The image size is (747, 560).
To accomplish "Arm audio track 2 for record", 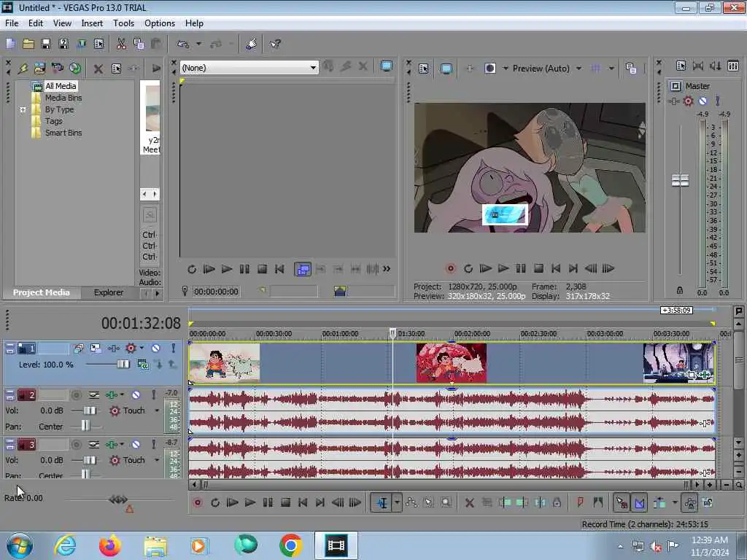I will point(76,394).
